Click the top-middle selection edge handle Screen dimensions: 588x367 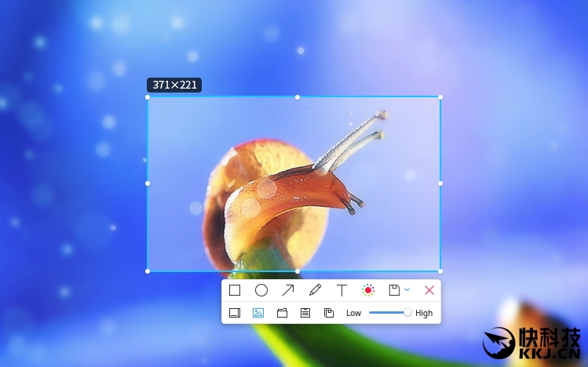point(298,97)
